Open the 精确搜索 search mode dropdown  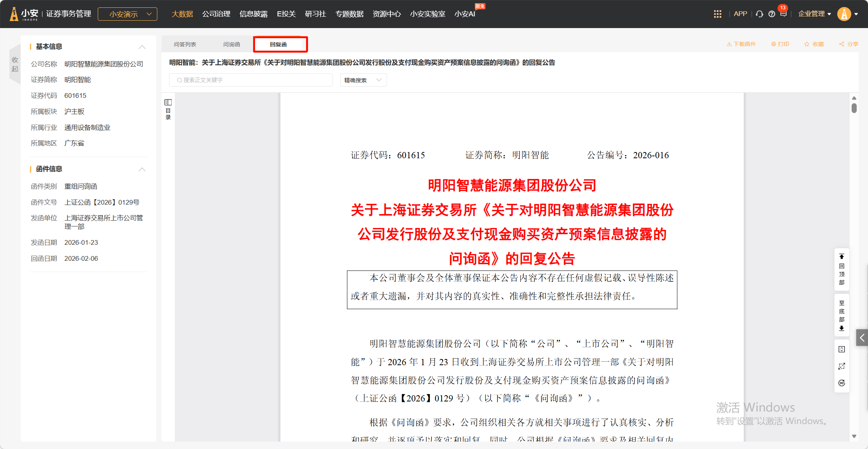(x=363, y=80)
